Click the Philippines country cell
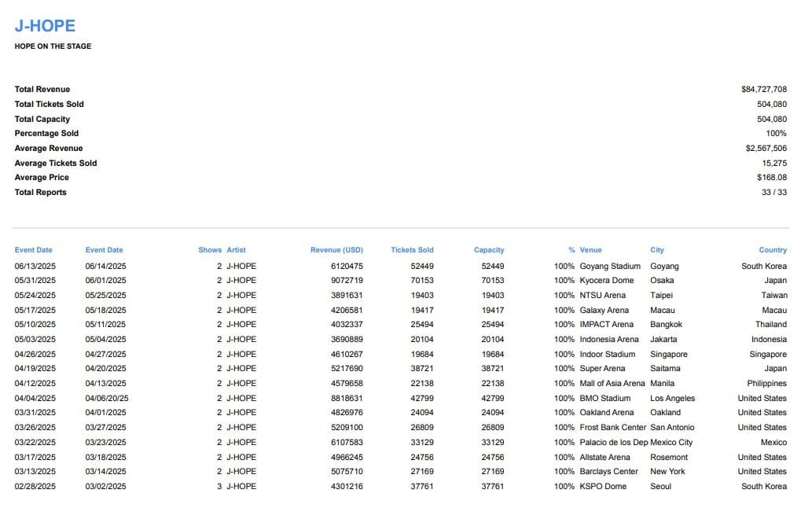The image size is (812, 519). (767, 383)
